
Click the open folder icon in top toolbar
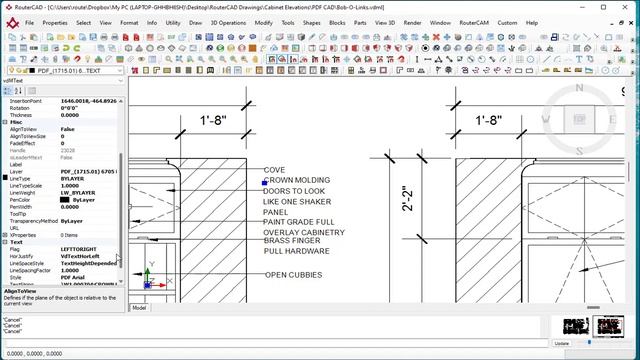click(61, 37)
